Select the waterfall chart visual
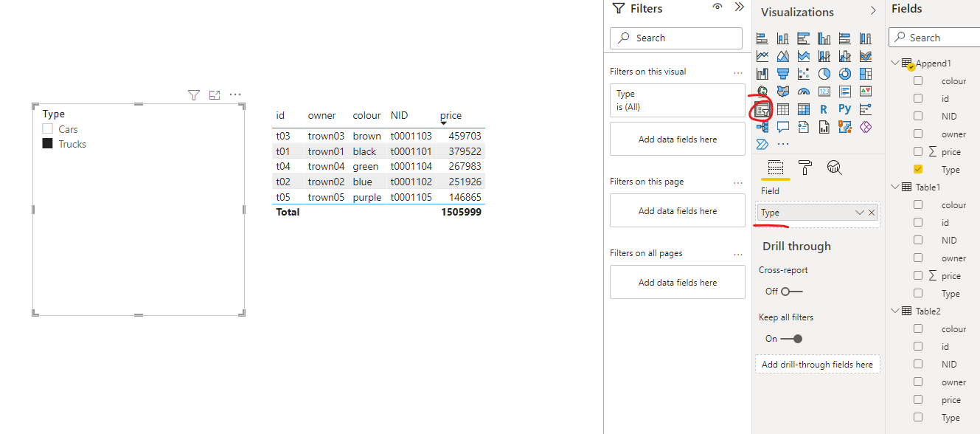The width and height of the screenshot is (980, 434). (762, 74)
